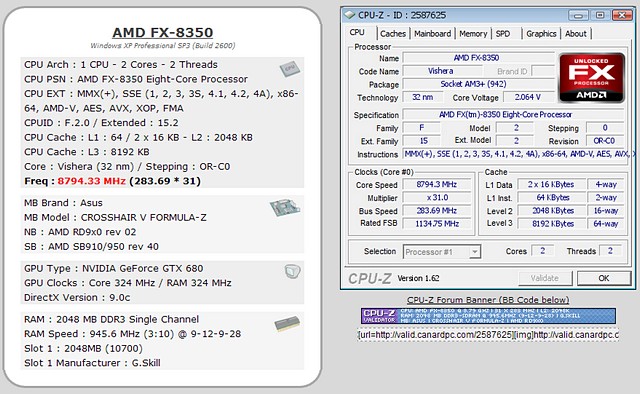
Task: Click the Level 2 value 2048 KBytes
Action: coord(551,211)
